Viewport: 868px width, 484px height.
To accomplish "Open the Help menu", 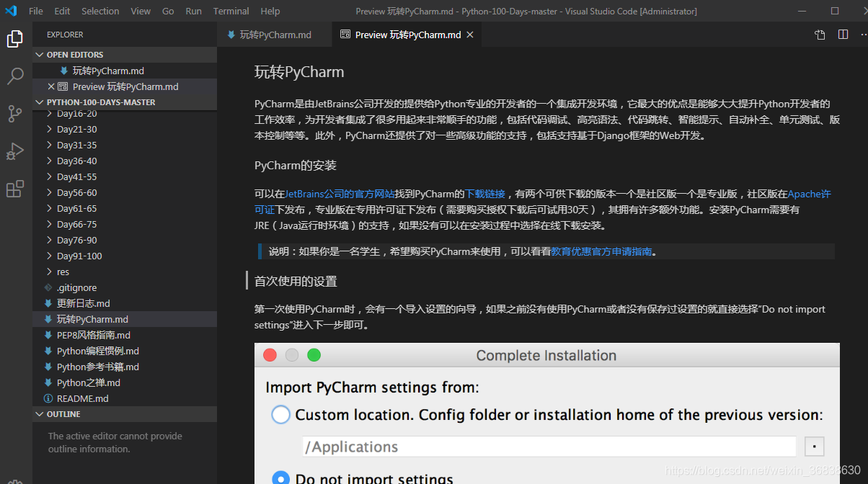I will pos(270,11).
